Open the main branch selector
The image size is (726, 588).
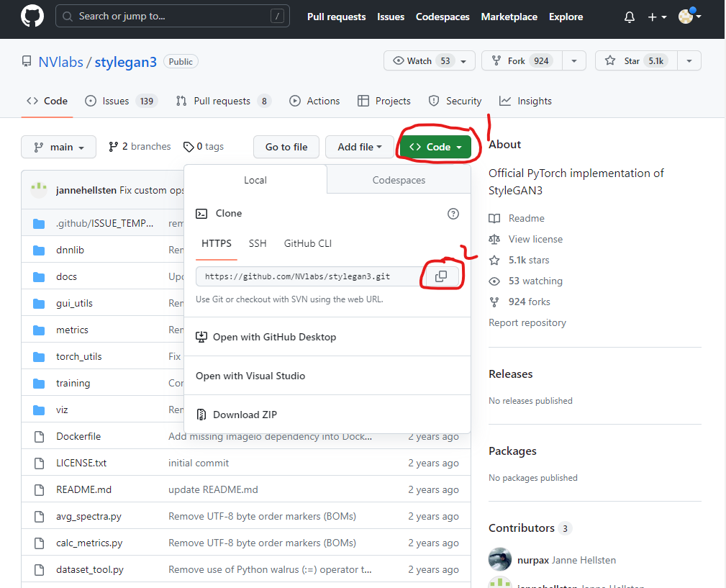tap(59, 147)
